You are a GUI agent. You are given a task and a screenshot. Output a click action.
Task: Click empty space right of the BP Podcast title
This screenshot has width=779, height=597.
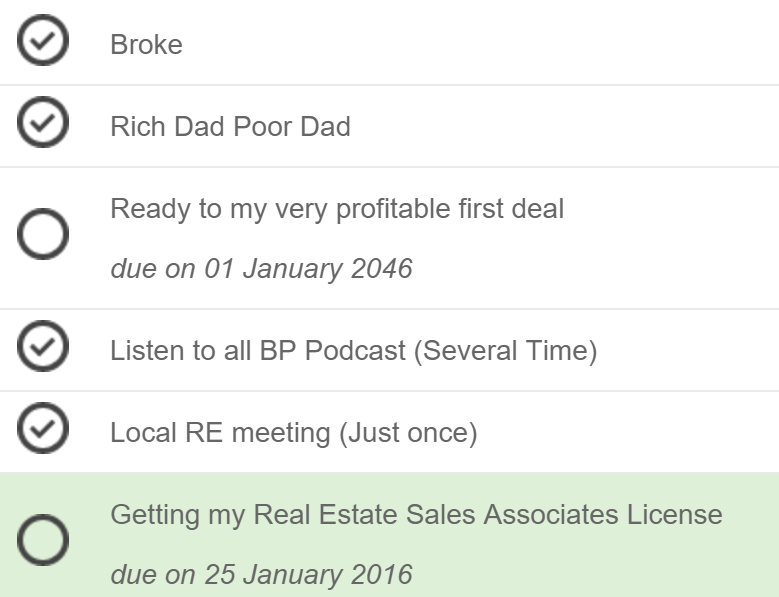tap(690, 351)
